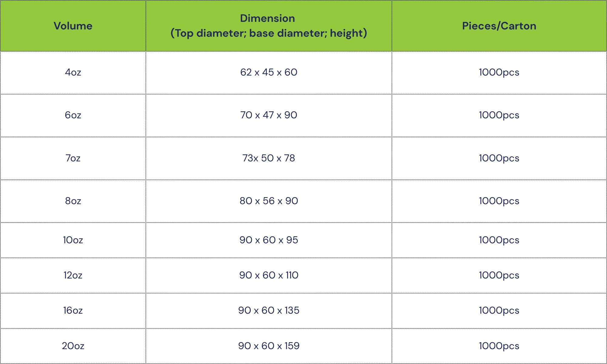Click the Pieces/Carton column header

point(499,26)
